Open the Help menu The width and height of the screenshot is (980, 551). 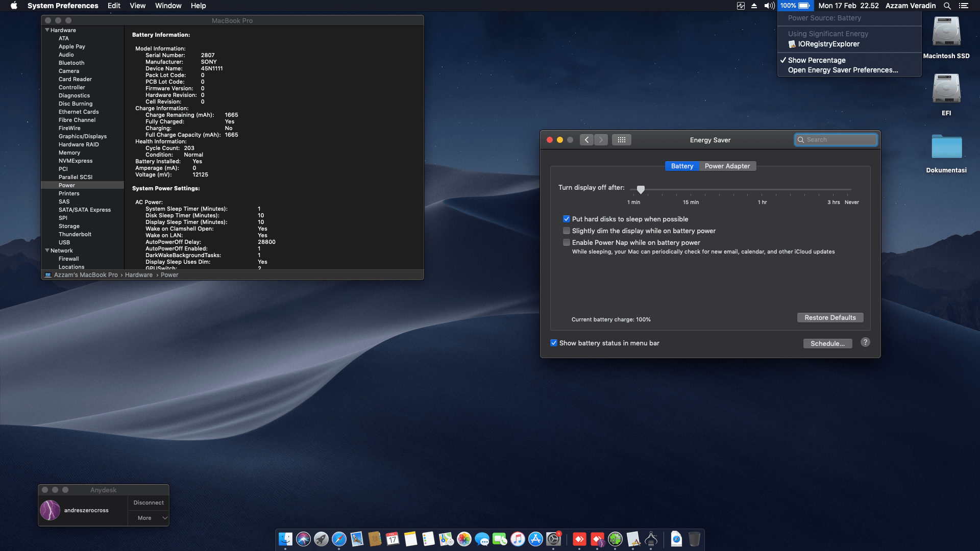pyautogui.click(x=198, y=6)
